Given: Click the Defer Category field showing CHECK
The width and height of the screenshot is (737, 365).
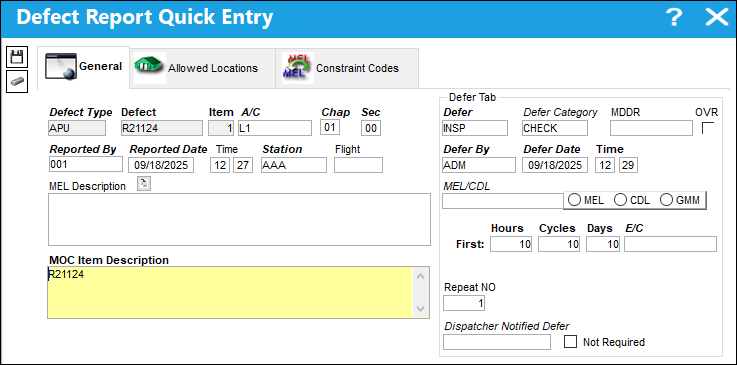Looking at the screenshot, I should click(x=555, y=128).
